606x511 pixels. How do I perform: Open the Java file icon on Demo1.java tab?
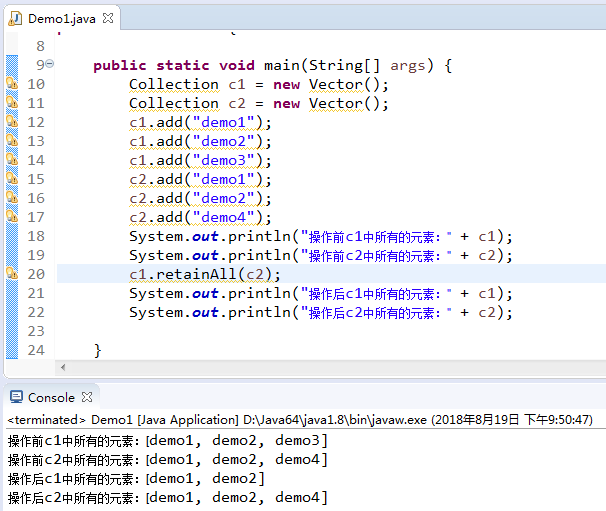(15, 18)
